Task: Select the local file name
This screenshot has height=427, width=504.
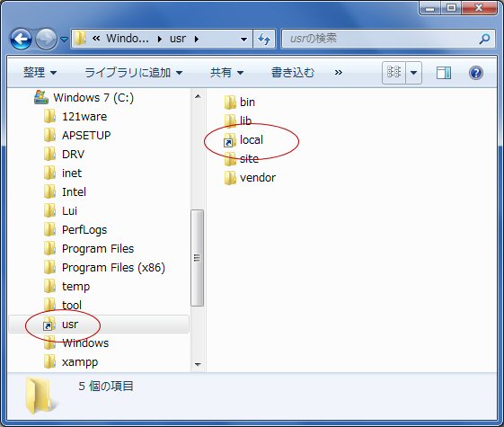Action: coord(252,140)
